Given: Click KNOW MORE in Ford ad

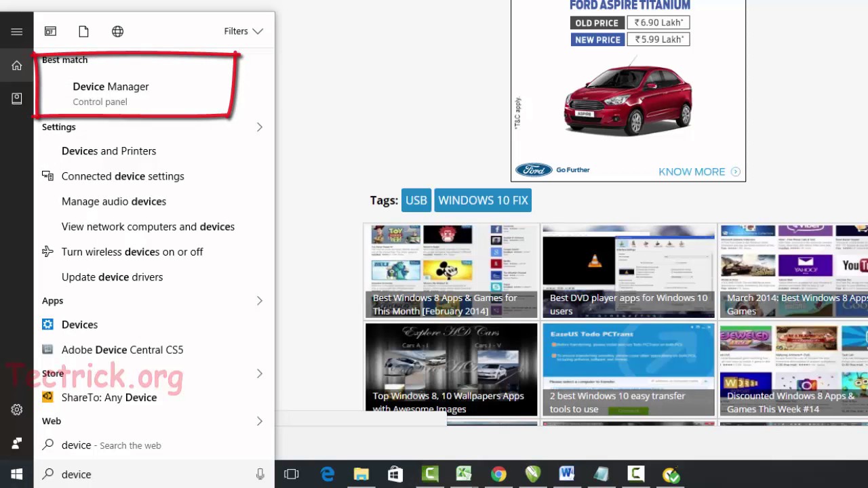Looking at the screenshot, I should pos(699,171).
